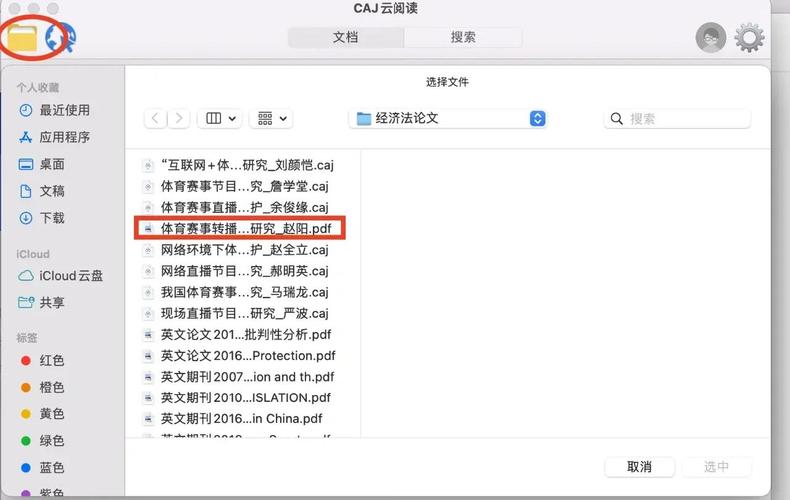
Task: Open settings via the gear icon
Action: point(749,38)
